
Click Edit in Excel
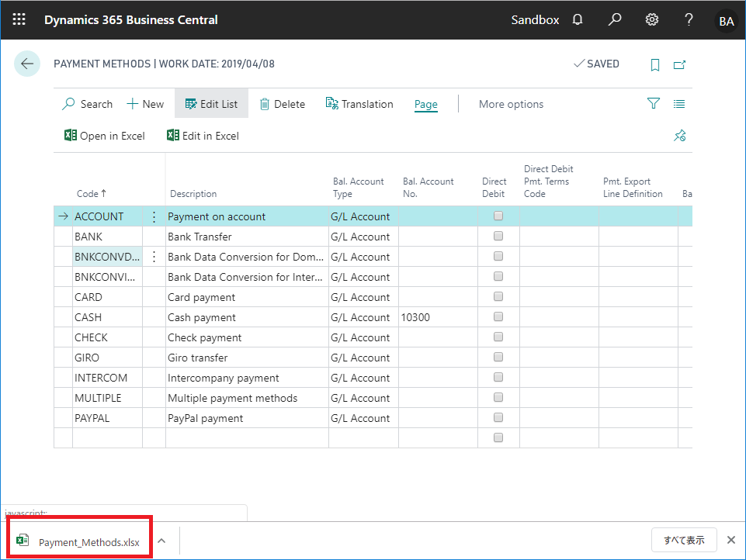click(203, 136)
